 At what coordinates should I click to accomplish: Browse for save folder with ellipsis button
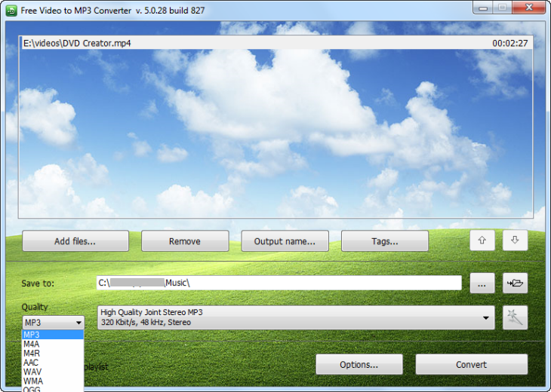(482, 283)
